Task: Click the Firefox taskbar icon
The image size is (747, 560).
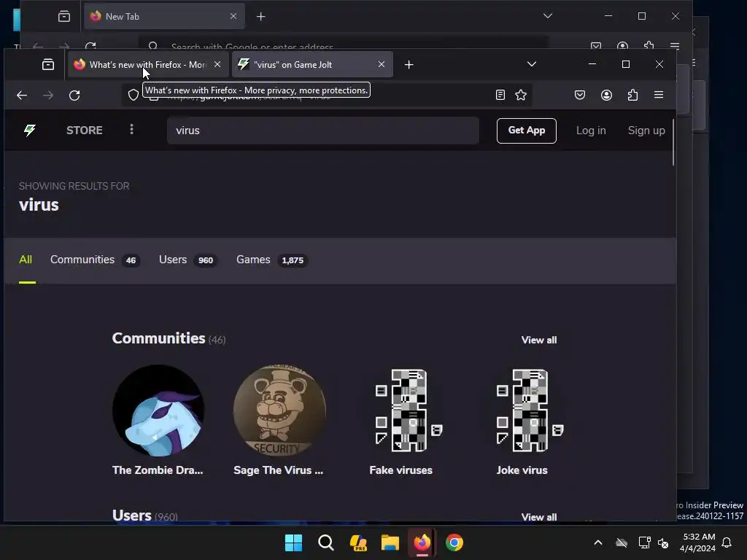Action: tap(422, 542)
